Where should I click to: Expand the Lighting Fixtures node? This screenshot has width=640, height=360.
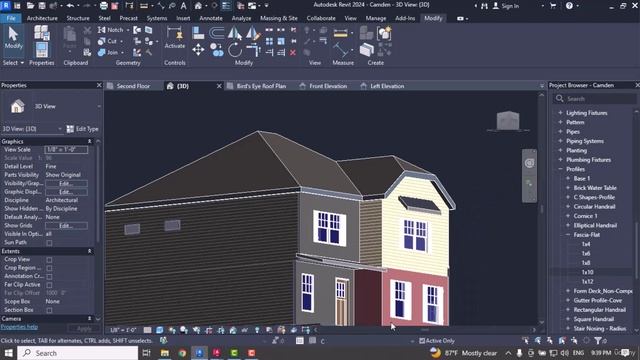(x=560, y=113)
